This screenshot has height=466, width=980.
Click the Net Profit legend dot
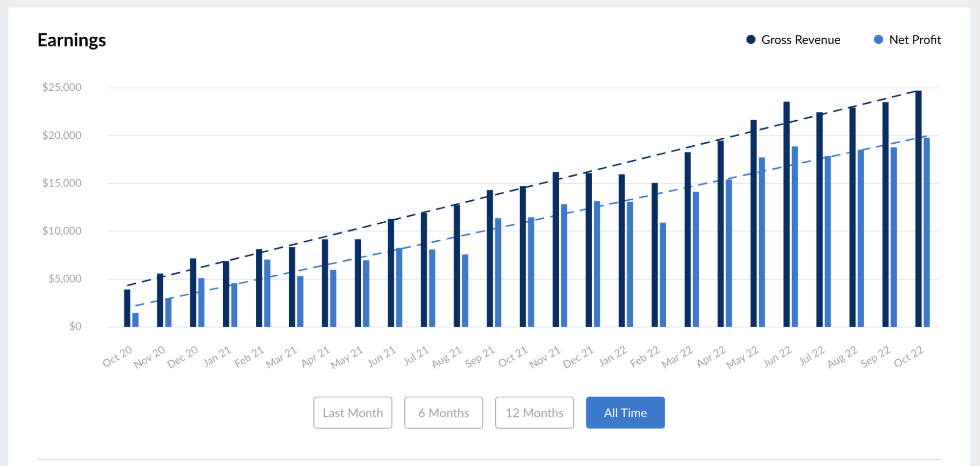tap(879, 39)
